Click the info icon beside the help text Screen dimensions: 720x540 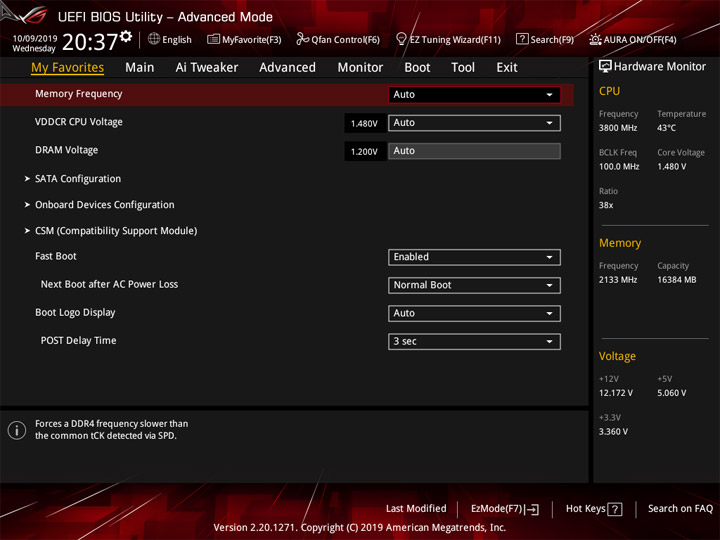(x=17, y=430)
